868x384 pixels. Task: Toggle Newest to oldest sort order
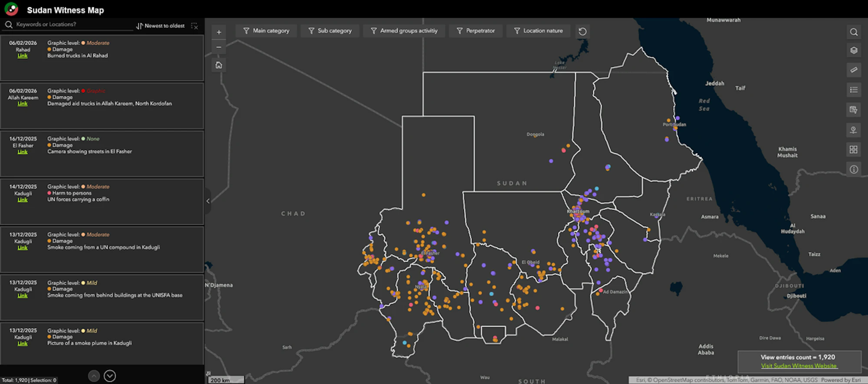161,26
